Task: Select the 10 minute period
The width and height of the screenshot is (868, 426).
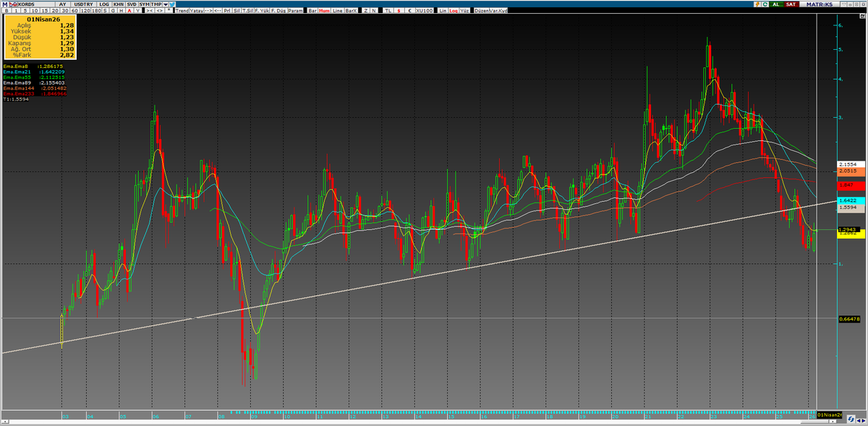Action: [35, 11]
